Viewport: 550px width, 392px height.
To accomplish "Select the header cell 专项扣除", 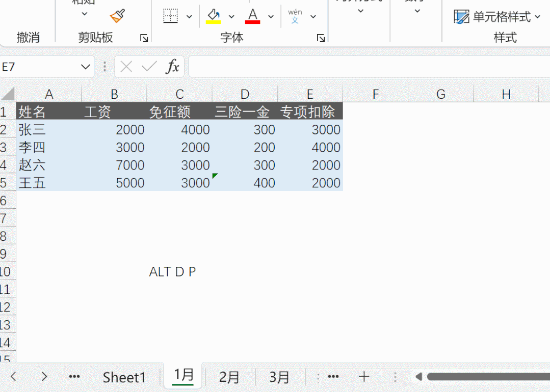I will pos(310,112).
